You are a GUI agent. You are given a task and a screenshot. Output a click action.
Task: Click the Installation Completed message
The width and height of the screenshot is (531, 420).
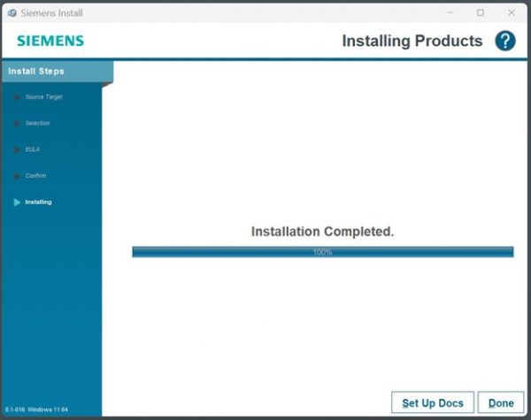[x=322, y=232]
